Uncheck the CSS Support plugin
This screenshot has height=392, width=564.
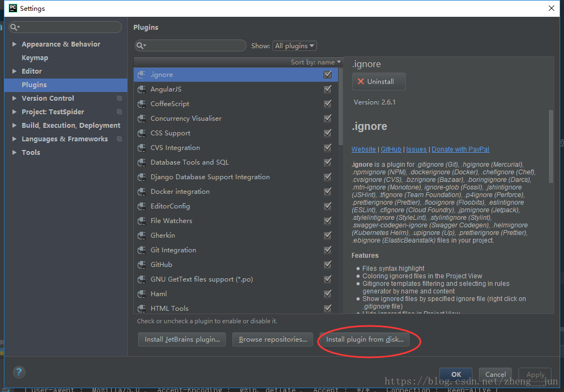click(x=328, y=133)
